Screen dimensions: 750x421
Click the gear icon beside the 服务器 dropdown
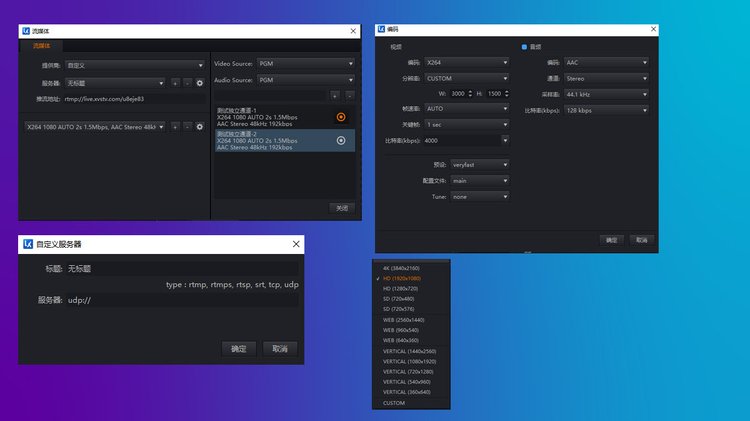point(200,83)
